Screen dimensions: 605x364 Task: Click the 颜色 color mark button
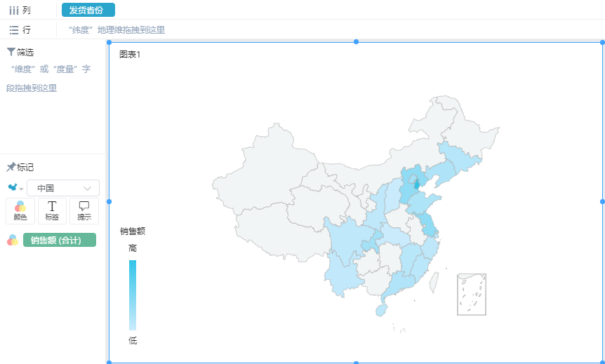(20, 211)
